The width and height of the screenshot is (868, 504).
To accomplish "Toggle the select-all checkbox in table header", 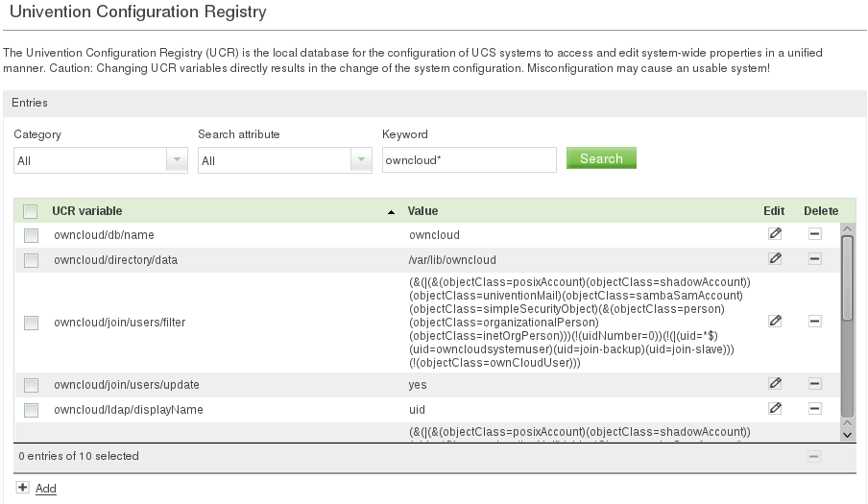I will 31,211.
